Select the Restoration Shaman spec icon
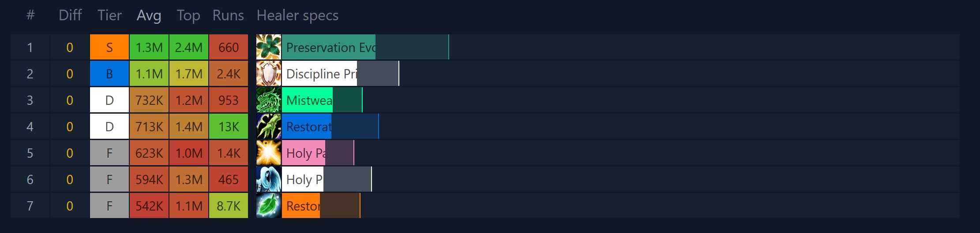Screen dimensions: 980x233 [268, 126]
